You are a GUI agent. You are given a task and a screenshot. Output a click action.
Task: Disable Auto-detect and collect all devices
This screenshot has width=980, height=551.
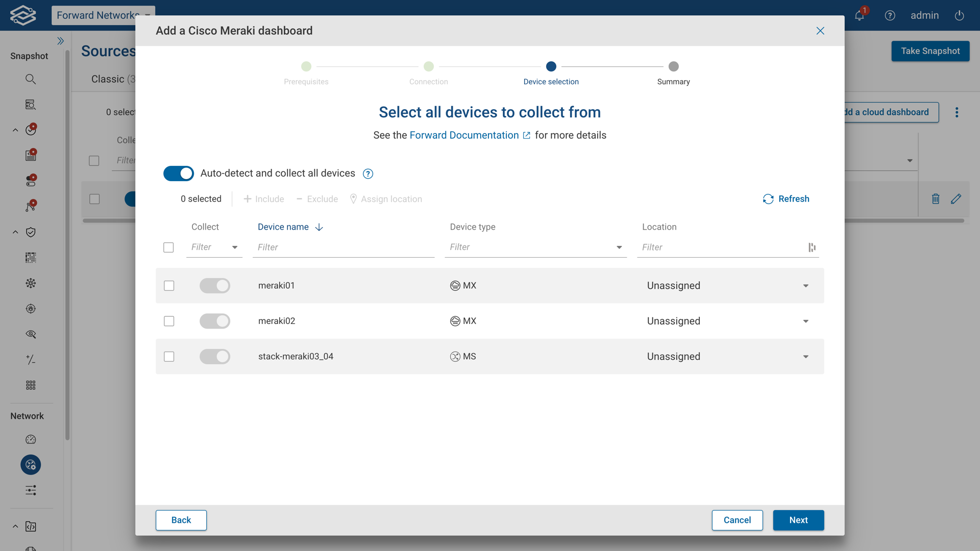pos(178,173)
